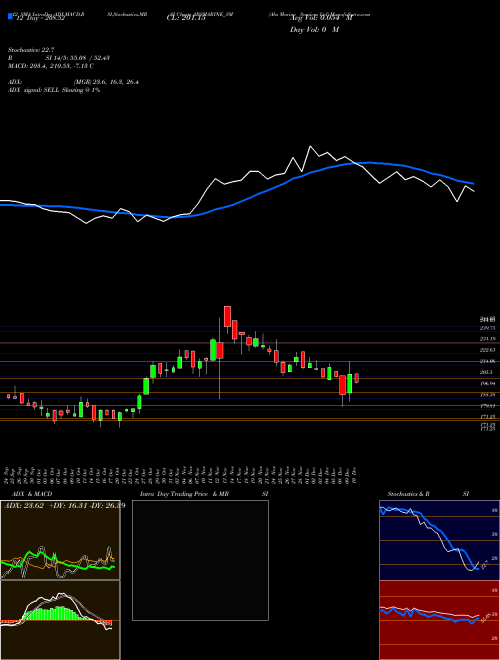Click the last red candlestick on the chart

(357, 378)
